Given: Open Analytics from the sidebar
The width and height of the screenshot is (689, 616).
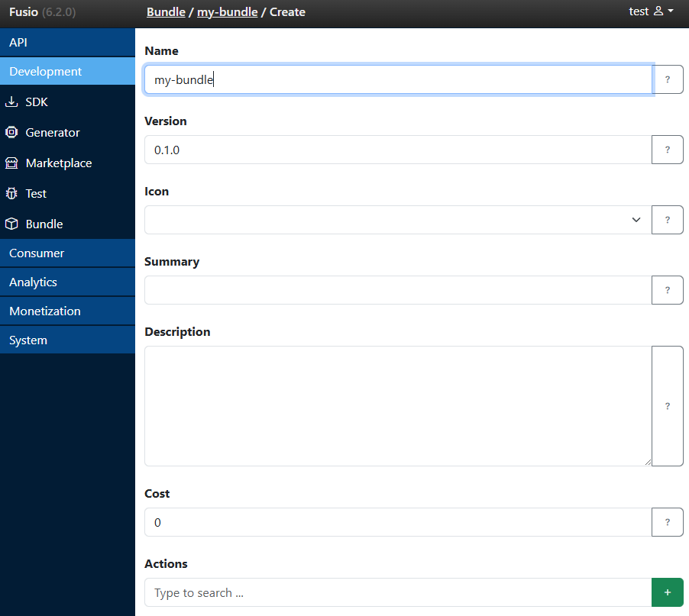Looking at the screenshot, I should tap(33, 282).
